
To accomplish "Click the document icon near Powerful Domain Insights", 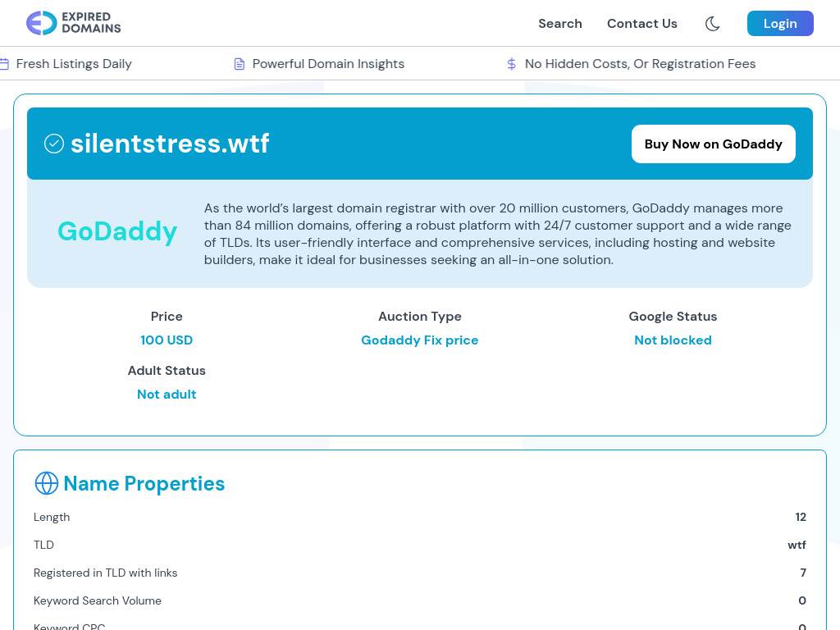I will pyautogui.click(x=239, y=63).
